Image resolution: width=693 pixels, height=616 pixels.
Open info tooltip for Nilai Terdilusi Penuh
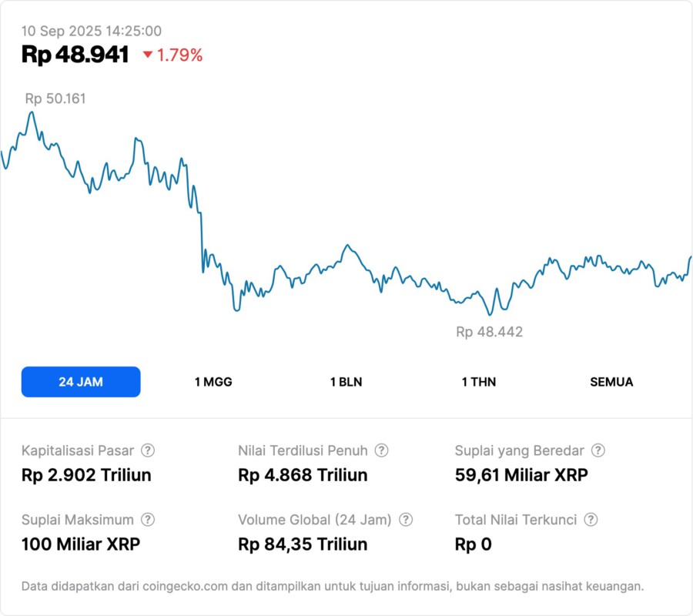[x=381, y=450]
